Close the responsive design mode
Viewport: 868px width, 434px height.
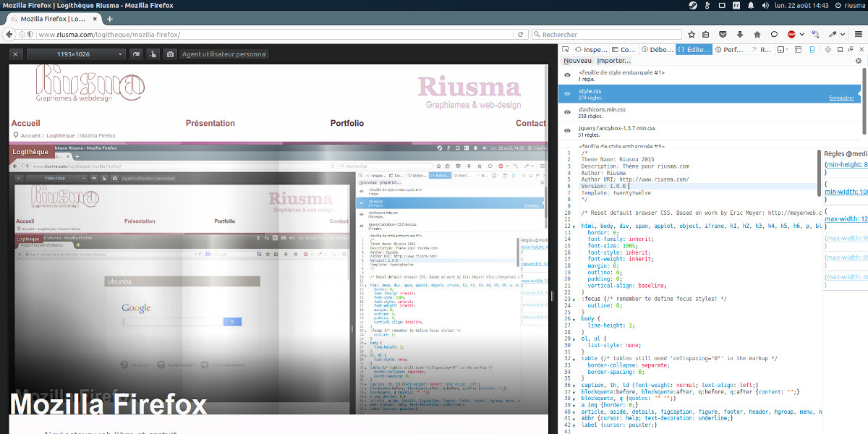16,54
